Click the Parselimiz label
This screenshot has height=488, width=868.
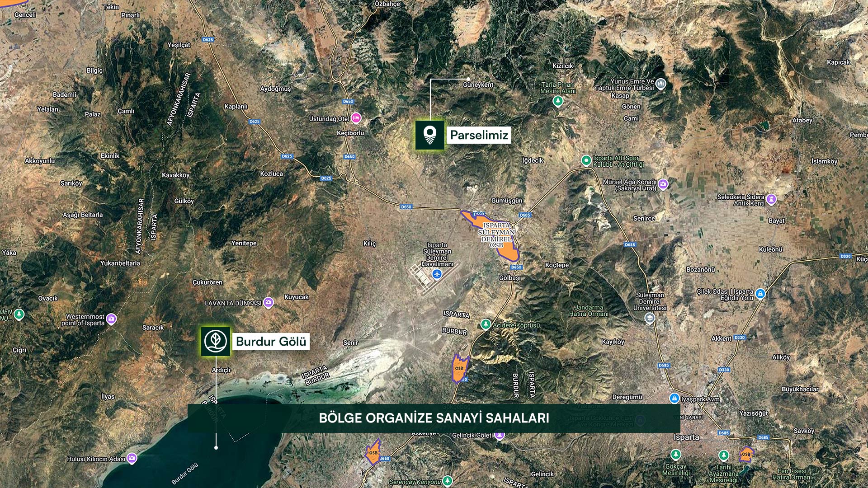(x=479, y=135)
